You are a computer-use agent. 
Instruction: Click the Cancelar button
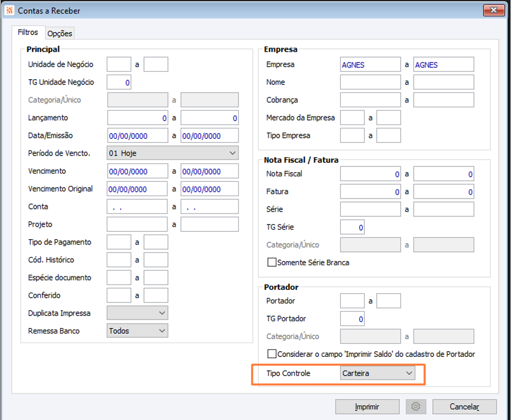click(x=464, y=407)
